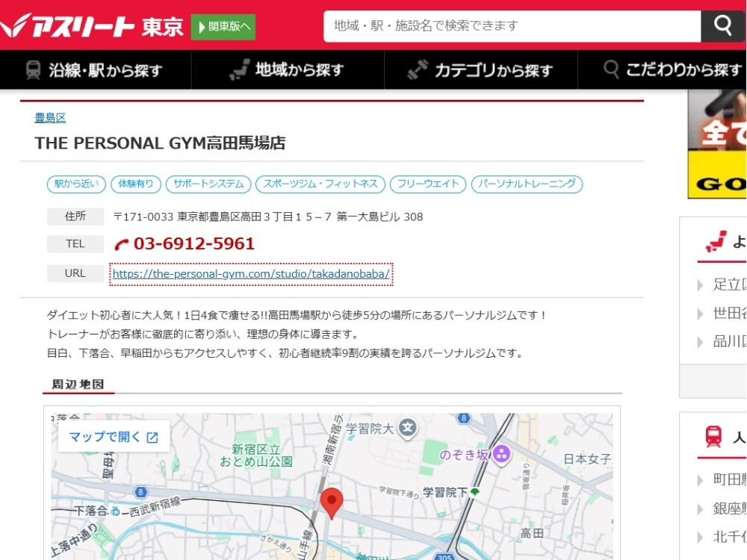Switch to the 関東版へ region button

pos(223,27)
